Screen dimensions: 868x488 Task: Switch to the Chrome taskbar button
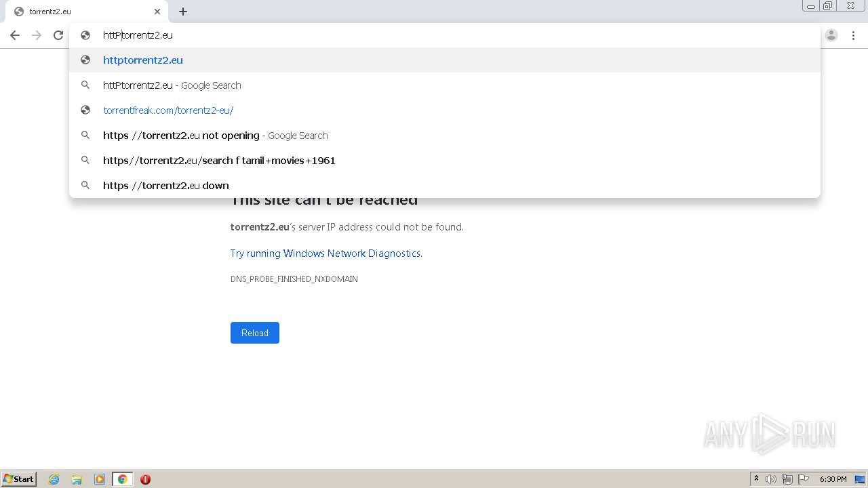pyautogui.click(x=122, y=479)
